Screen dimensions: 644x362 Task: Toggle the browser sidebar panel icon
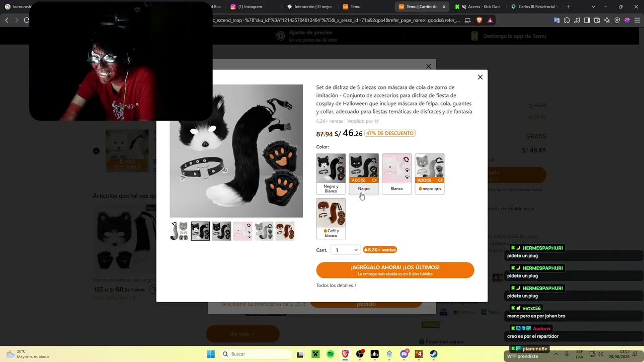(x=587, y=20)
